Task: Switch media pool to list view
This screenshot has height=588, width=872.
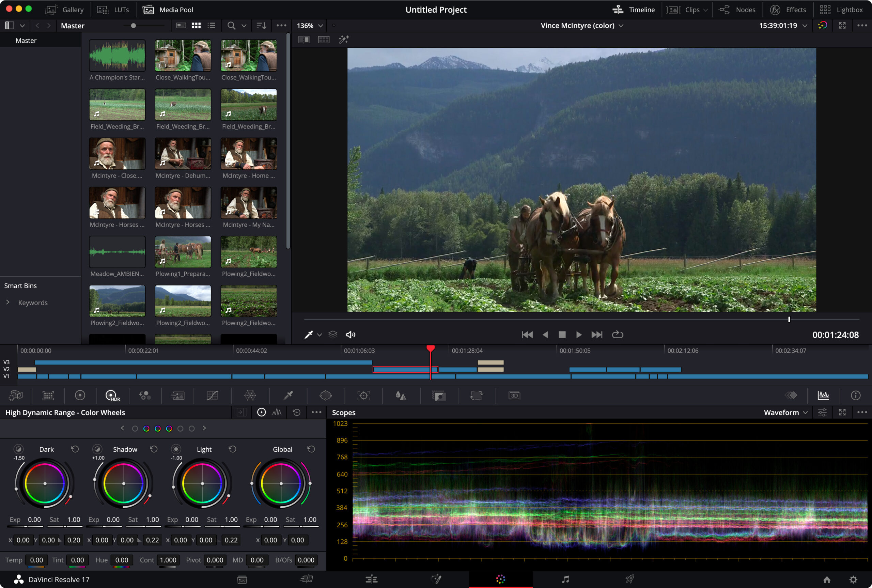Action: pos(212,26)
